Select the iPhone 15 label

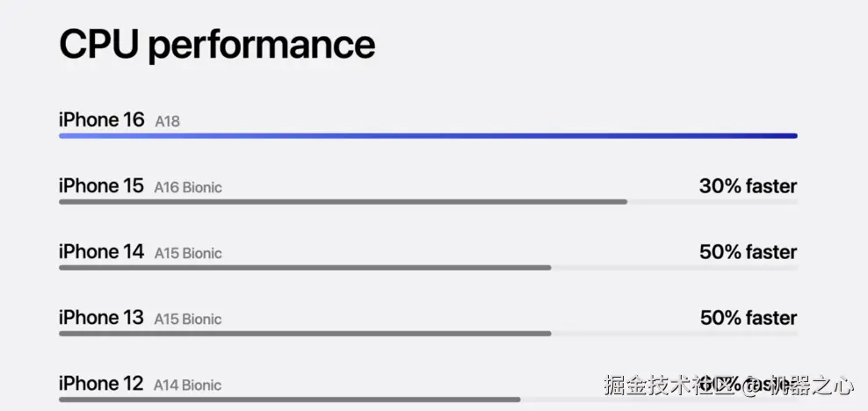[101, 186]
